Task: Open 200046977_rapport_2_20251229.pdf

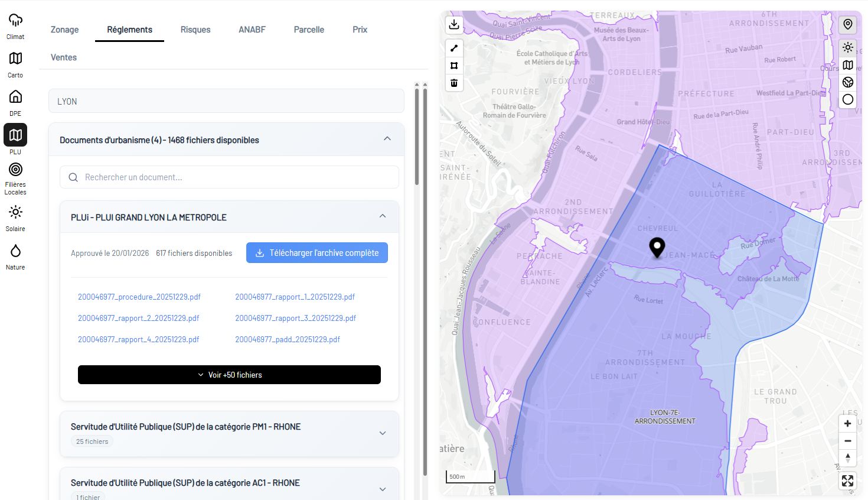Action: pos(139,318)
